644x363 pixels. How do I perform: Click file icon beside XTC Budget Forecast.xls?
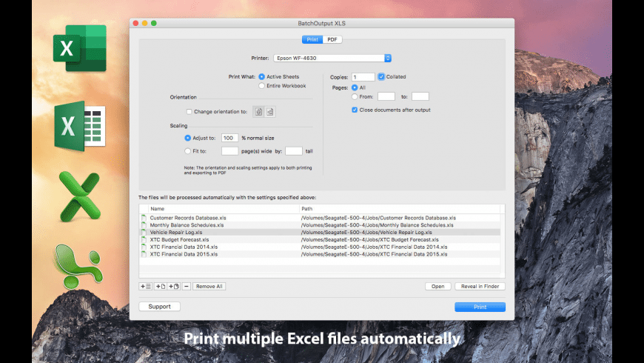[x=144, y=240]
